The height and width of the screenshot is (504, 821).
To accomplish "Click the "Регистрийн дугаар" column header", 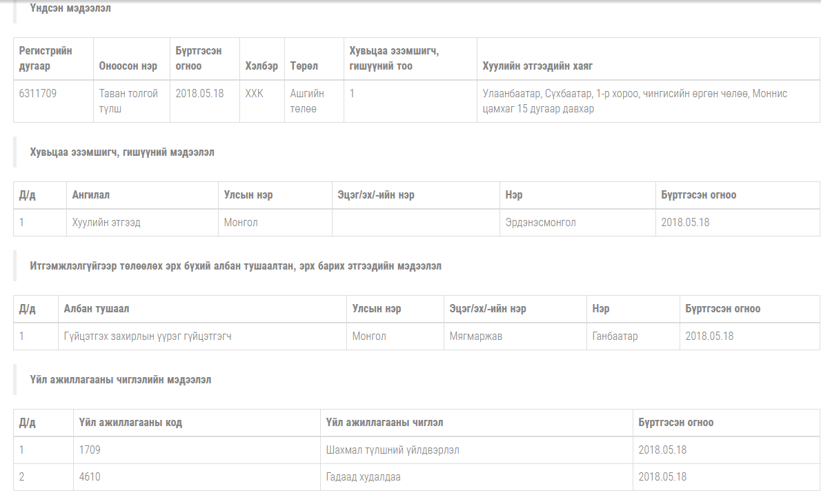I will pyautogui.click(x=46, y=59).
